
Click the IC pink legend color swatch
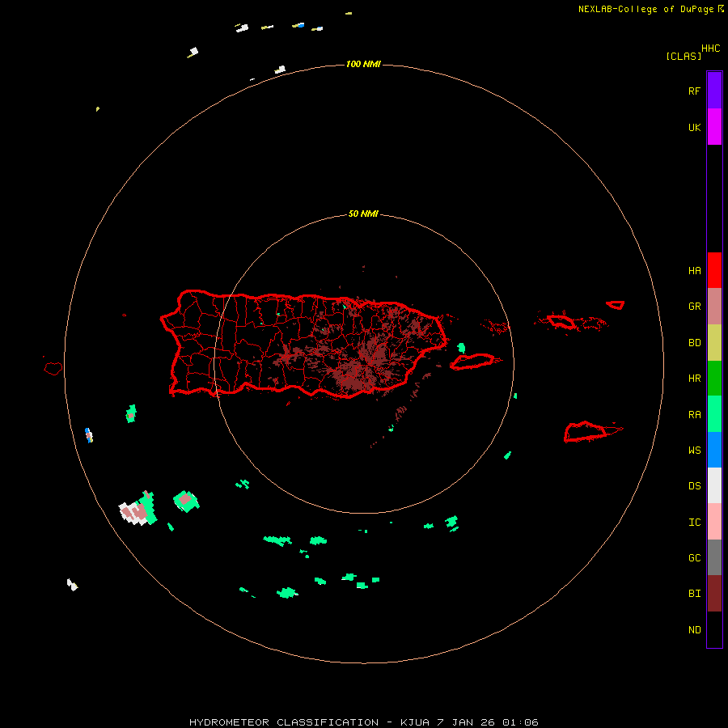click(714, 522)
